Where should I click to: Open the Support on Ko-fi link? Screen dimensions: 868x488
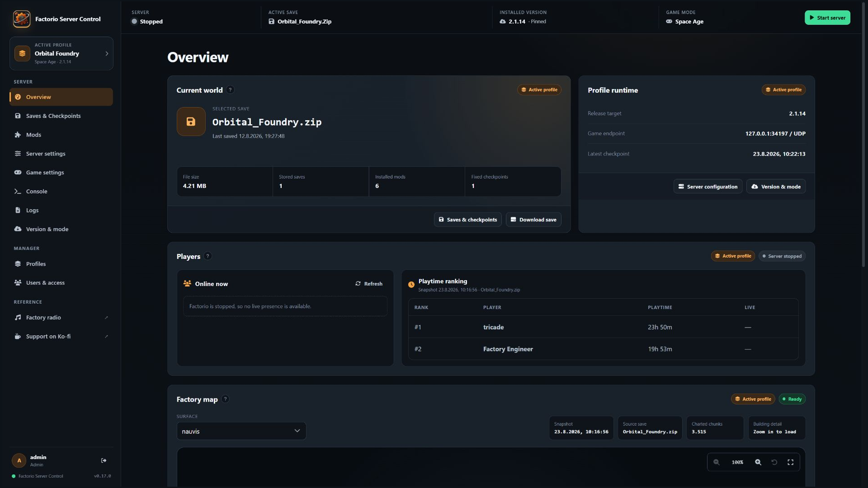[x=61, y=337]
